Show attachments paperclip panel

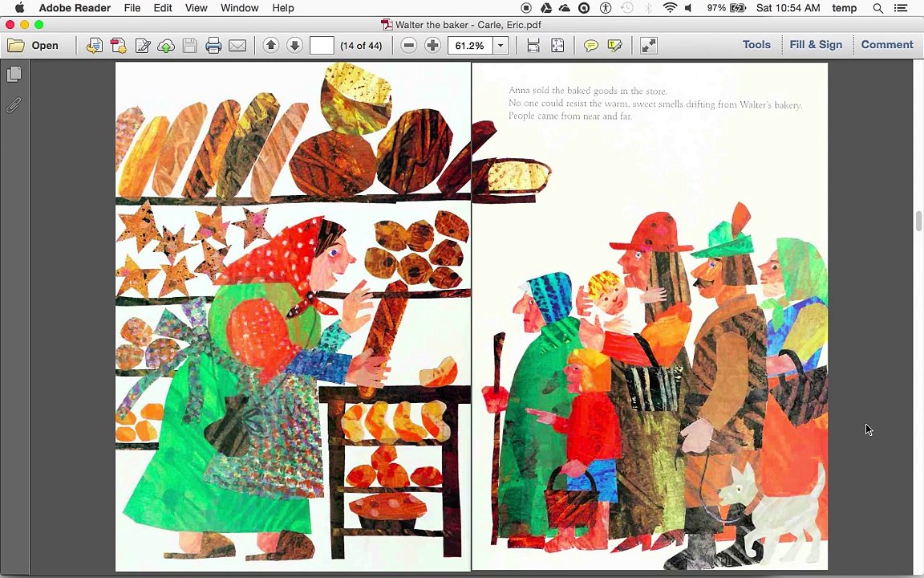point(14,105)
